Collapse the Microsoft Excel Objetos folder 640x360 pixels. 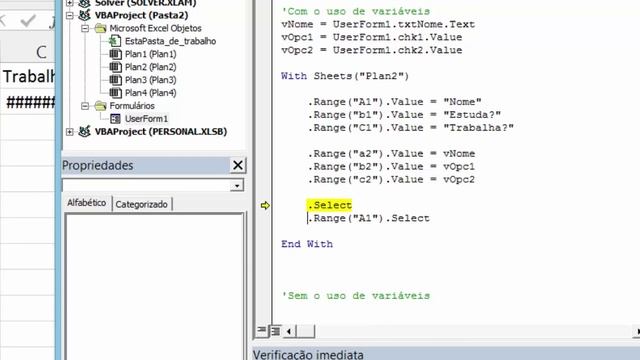coord(85,29)
